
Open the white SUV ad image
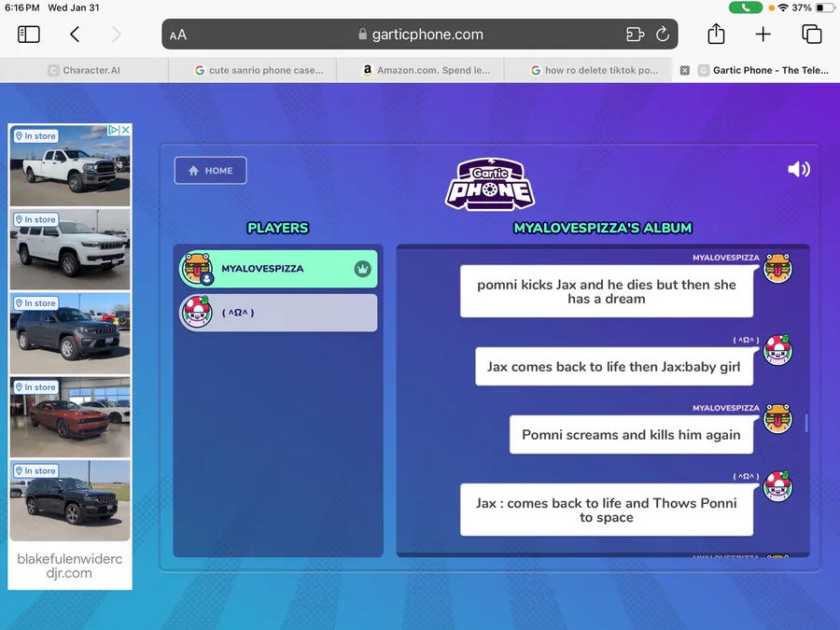point(70,249)
